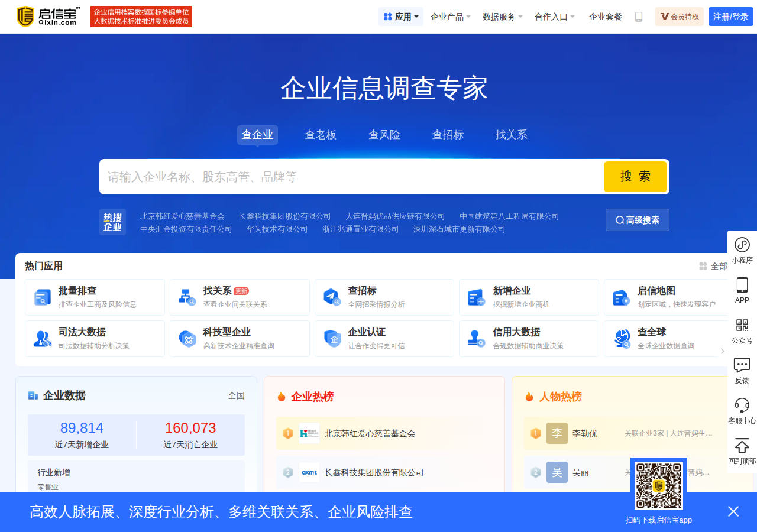Change the 全国 region selector
Screen dimensions: 757x532
point(237,395)
